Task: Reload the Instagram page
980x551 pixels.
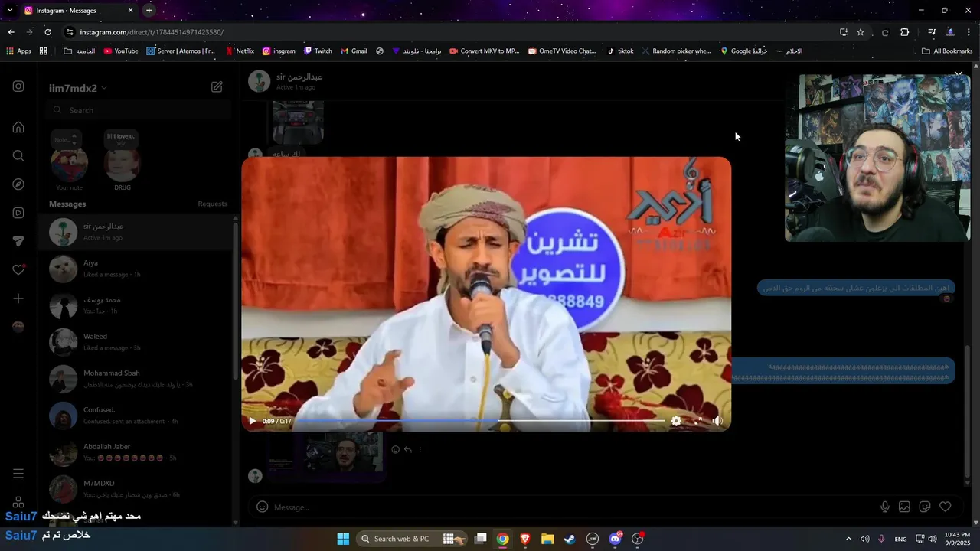Action: point(47,32)
